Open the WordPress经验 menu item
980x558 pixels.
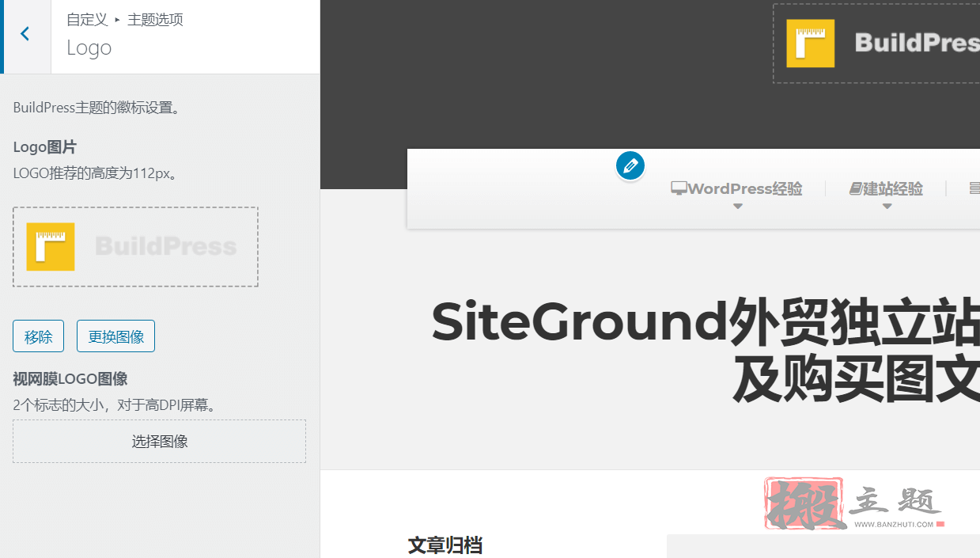[x=737, y=188]
